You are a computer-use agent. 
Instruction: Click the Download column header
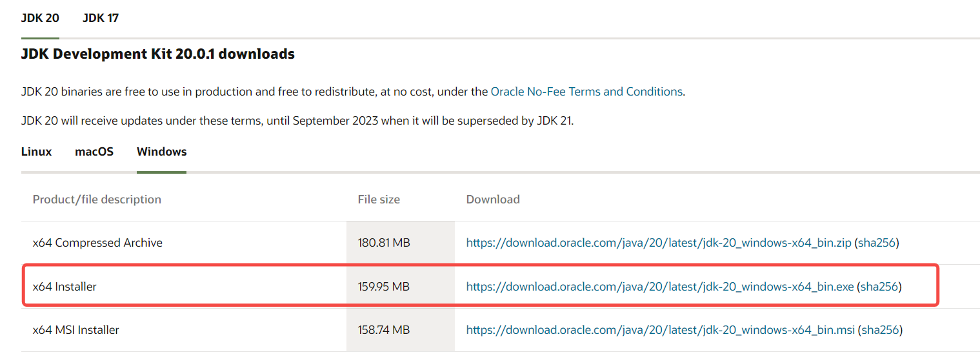493,200
